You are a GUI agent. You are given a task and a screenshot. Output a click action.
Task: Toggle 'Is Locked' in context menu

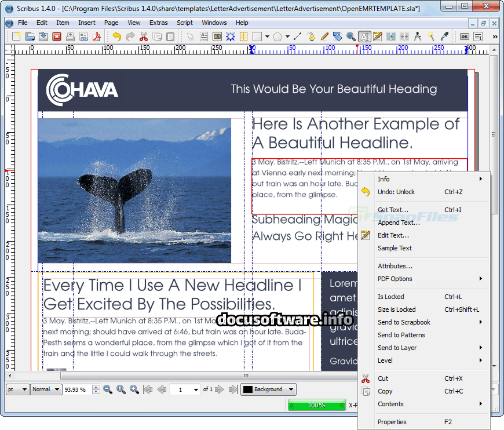click(391, 297)
